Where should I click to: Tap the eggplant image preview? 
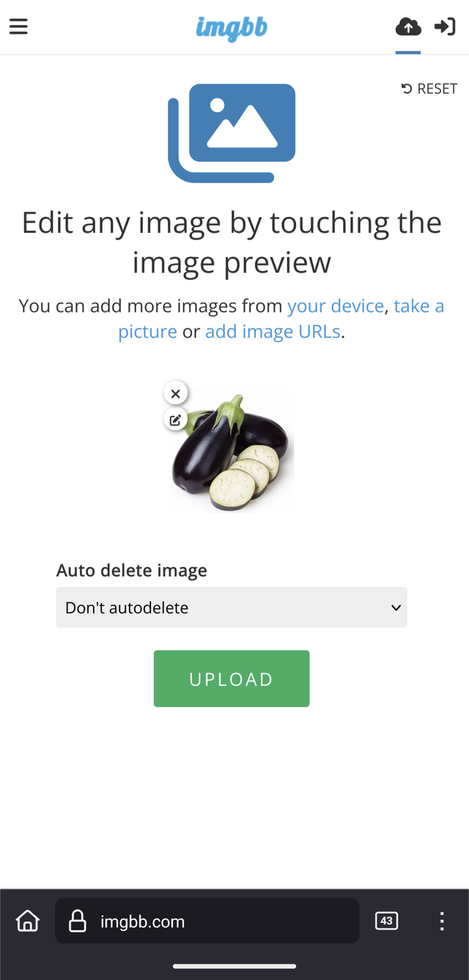tap(232, 451)
